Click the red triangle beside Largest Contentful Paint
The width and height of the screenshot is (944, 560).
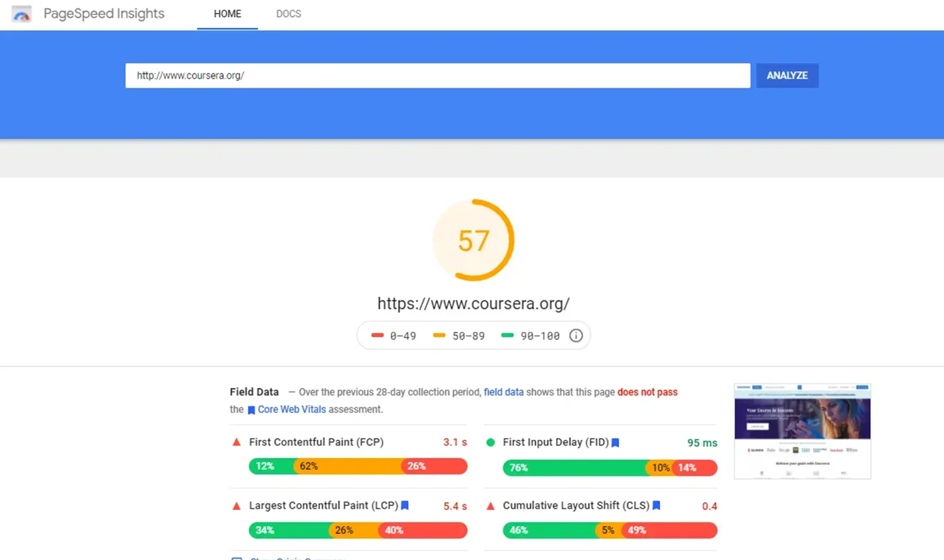pos(237,506)
